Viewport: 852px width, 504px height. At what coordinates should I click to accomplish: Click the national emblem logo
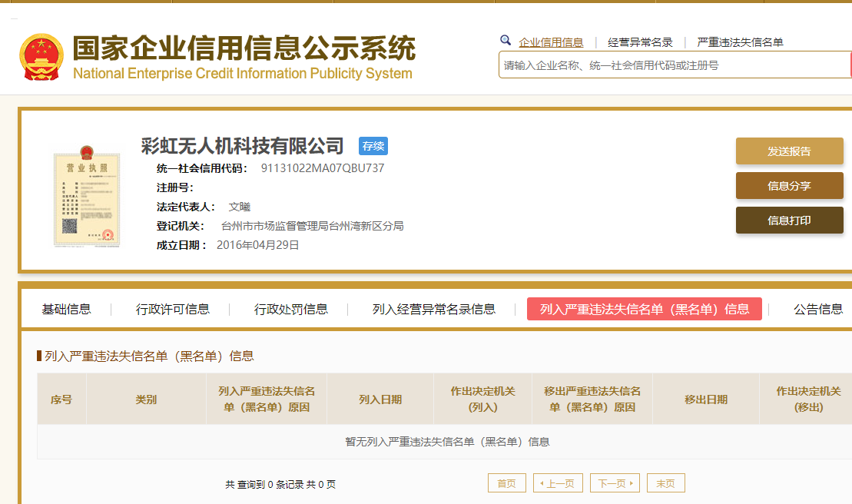41,57
